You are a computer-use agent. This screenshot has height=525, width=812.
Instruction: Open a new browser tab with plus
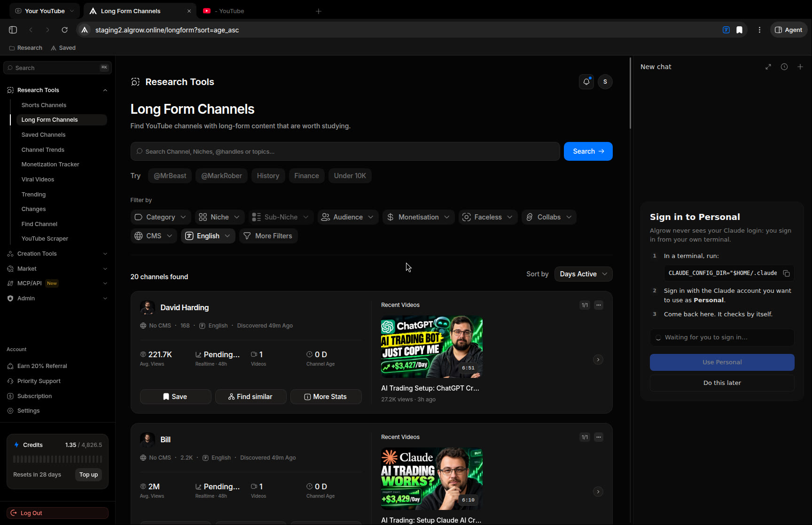319,11
